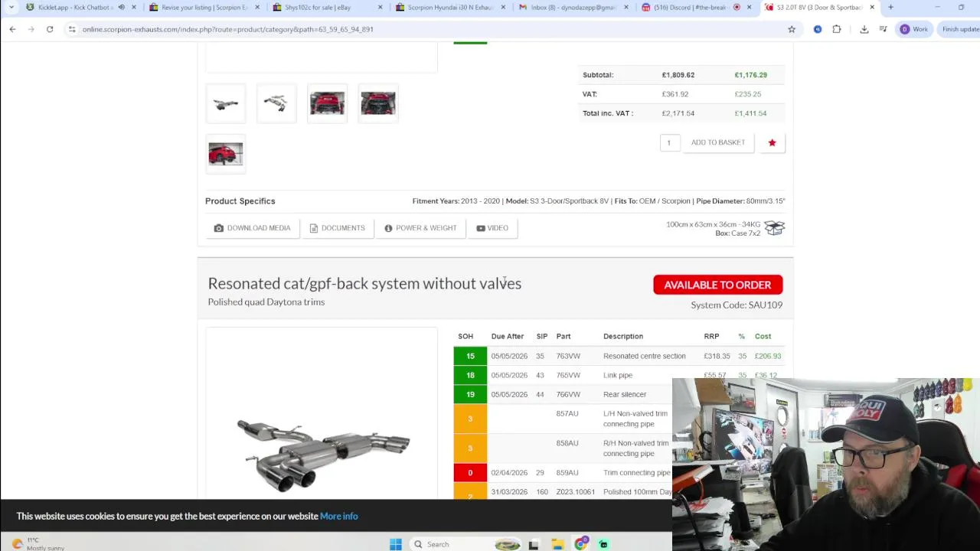980x551 pixels.
Task: Select second exhaust product thumbnail
Action: 276,103
